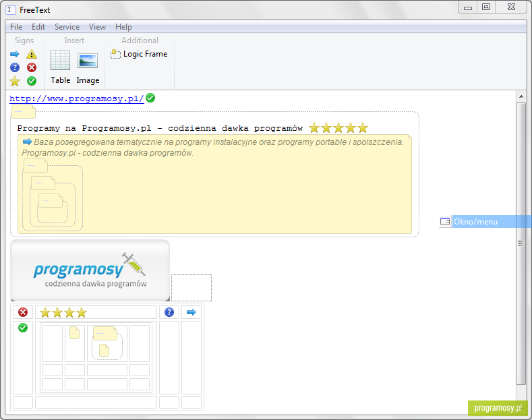
Task: Insert the gold star sign from the Signs panel
Action: [x=15, y=81]
